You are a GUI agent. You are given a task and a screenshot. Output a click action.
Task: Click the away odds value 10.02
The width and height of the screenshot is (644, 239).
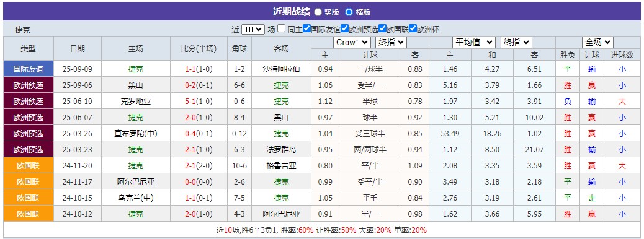[534, 118]
